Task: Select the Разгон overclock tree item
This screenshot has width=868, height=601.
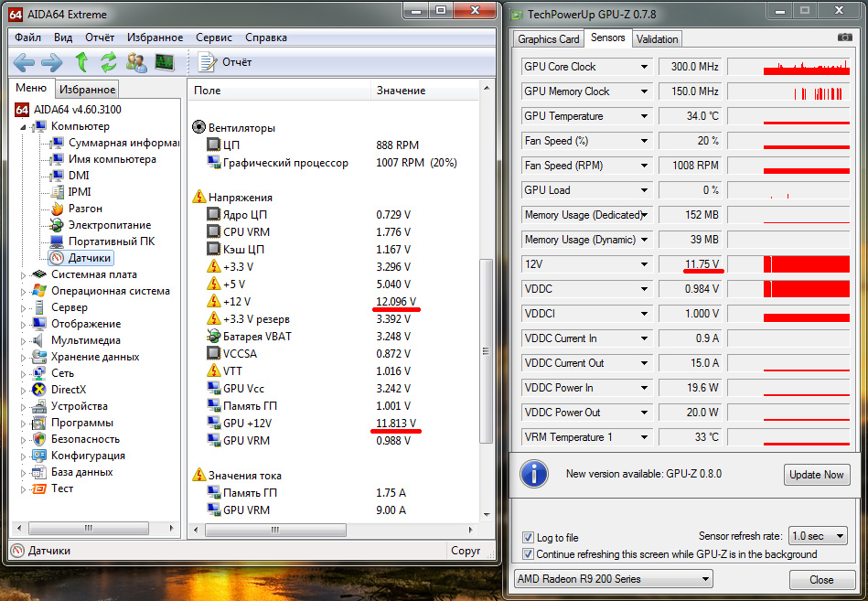Action: pyautogui.click(x=76, y=209)
